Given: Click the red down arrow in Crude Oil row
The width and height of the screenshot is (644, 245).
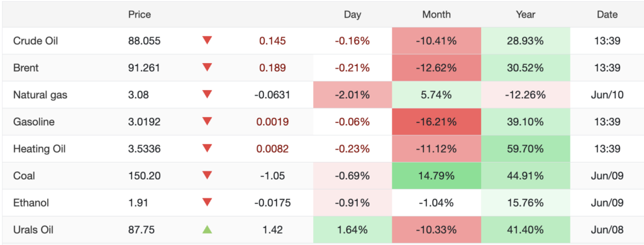Looking at the screenshot, I should [x=207, y=40].
